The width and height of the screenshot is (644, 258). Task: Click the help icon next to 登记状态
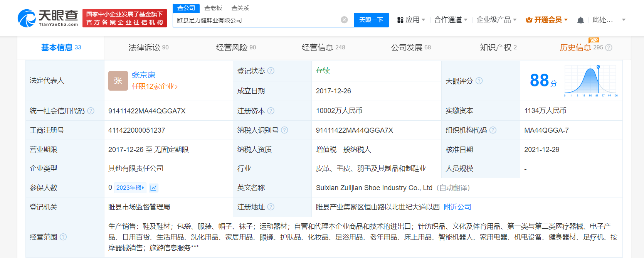[x=271, y=71]
